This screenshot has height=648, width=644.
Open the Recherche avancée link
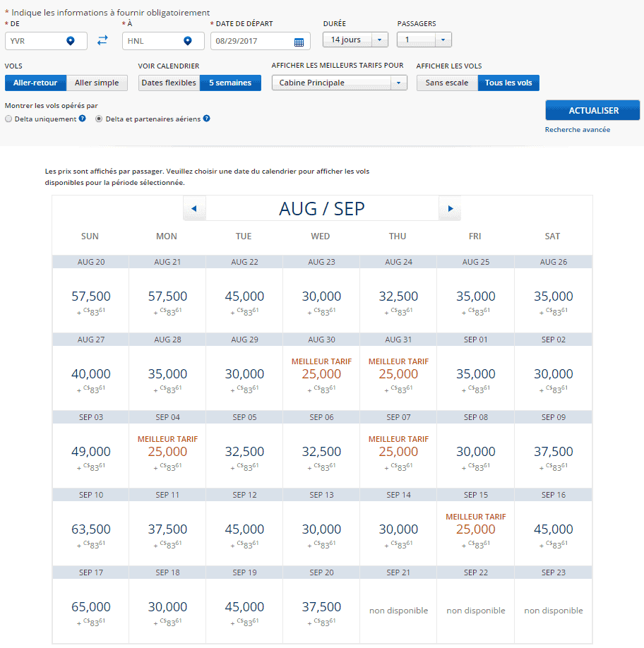point(577,130)
